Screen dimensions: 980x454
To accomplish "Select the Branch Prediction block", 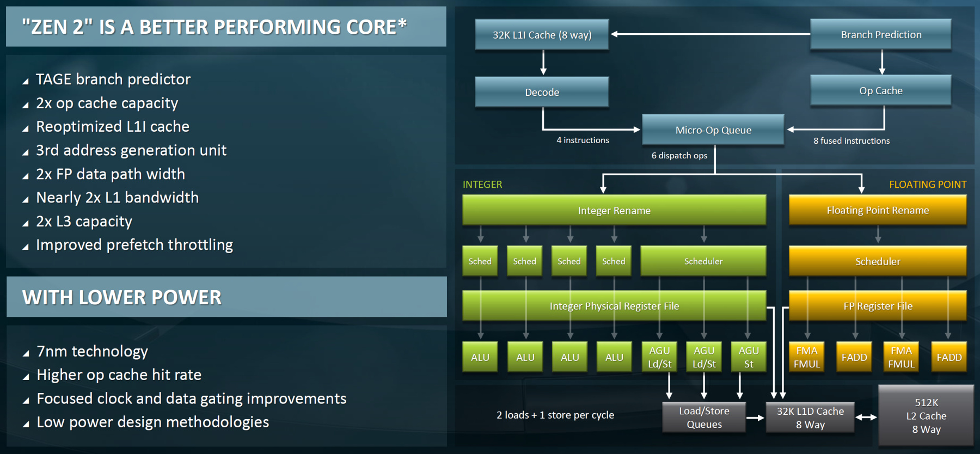I will [881, 34].
